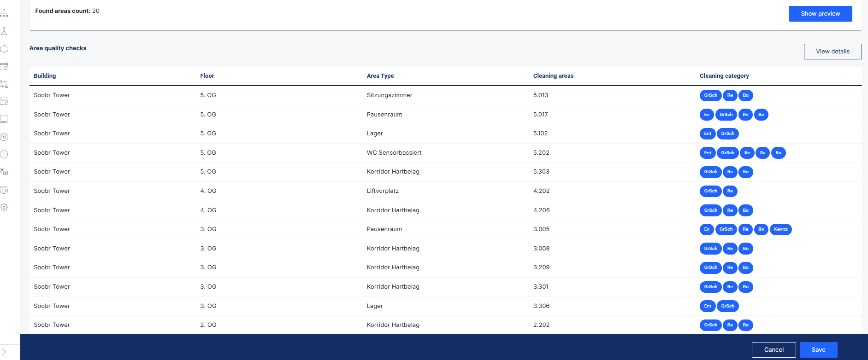
Task: Click Soobr Tower in the Sitzungszimmer row
Action: 52,95
